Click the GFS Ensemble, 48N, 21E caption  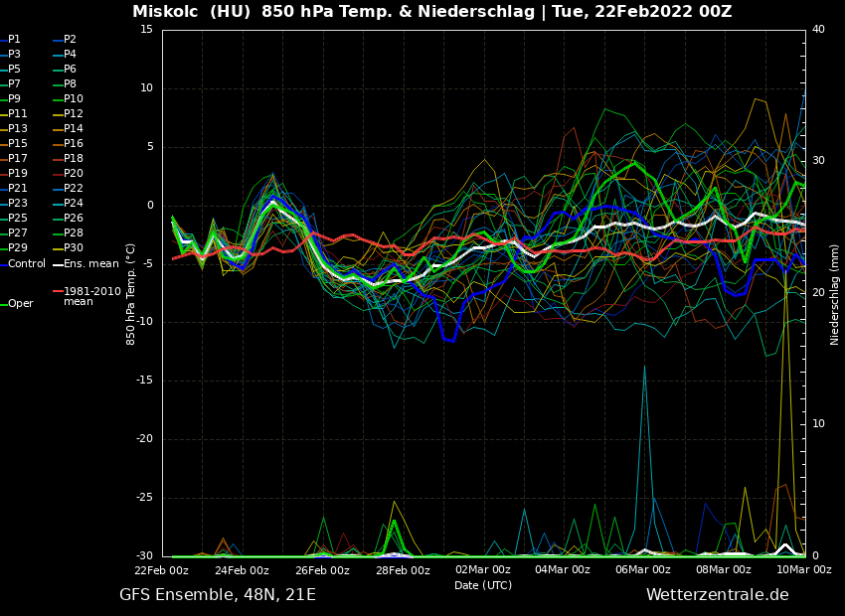coord(218,595)
